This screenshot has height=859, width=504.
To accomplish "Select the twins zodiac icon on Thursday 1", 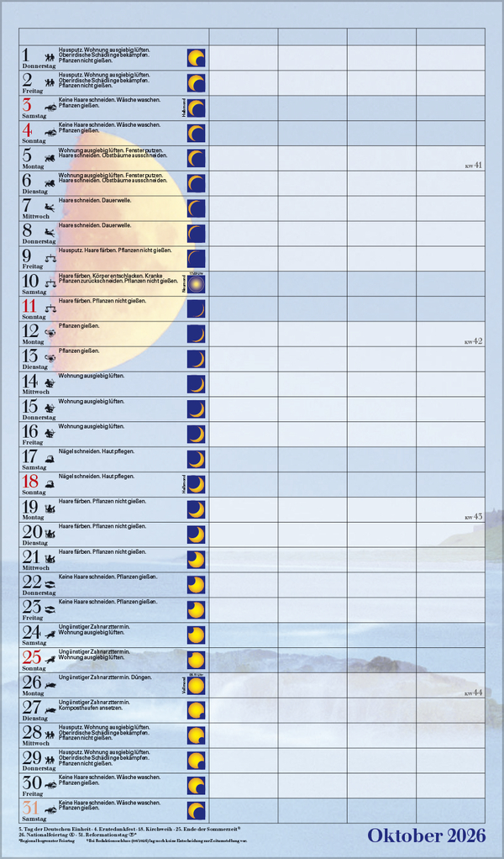I will pyautogui.click(x=50, y=57).
